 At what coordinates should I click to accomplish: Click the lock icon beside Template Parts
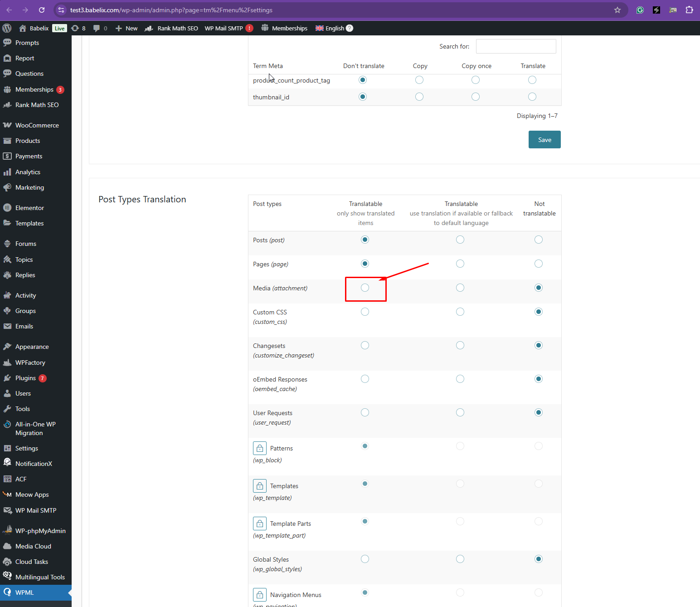pos(260,524)
